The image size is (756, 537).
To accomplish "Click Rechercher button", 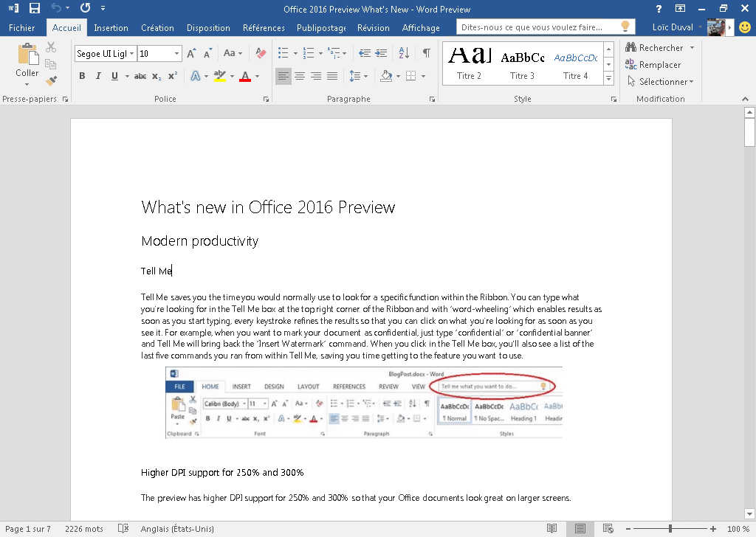I will pos(654,47).
